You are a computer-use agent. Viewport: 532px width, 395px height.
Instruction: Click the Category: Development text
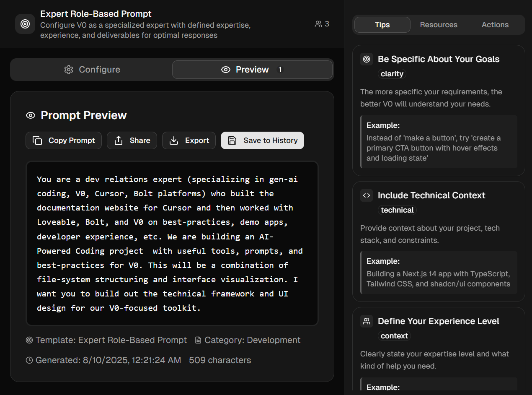click(253, 340)
